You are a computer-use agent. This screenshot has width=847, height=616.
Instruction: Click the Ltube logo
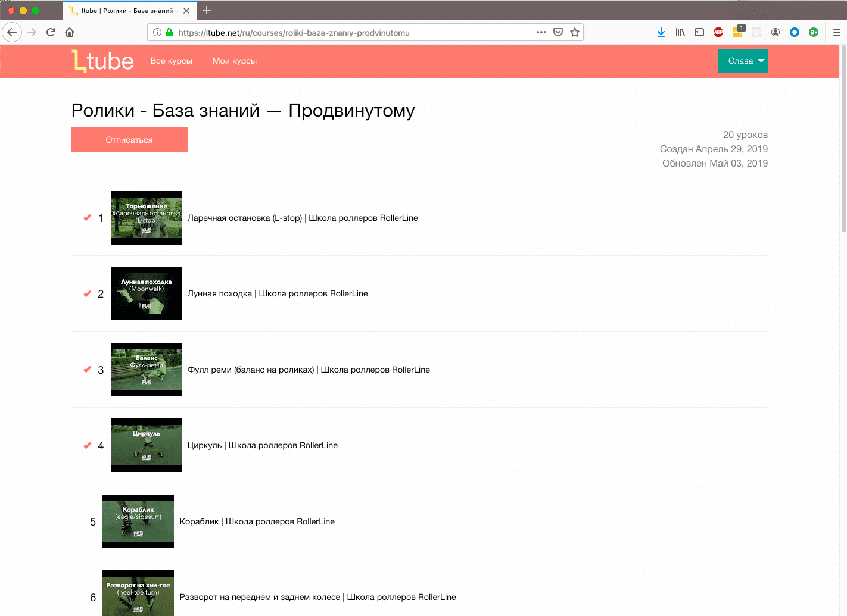[x=102, y=60]
